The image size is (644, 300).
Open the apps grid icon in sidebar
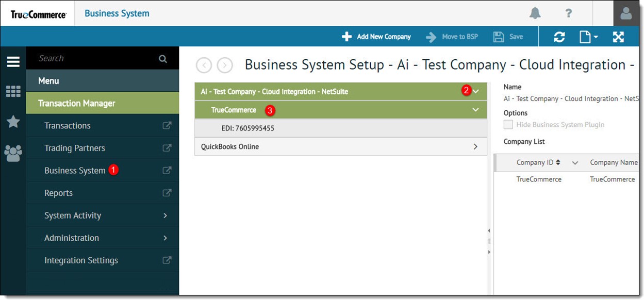13,91
